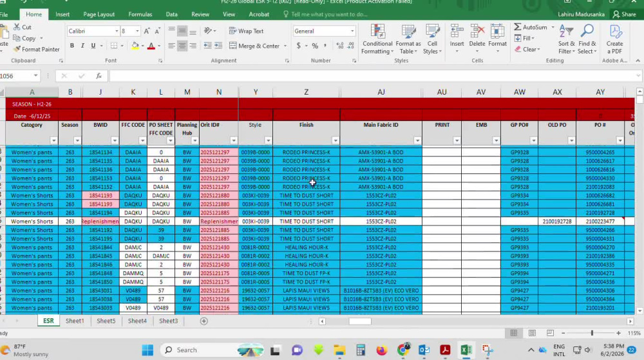
Task: Switch to Sheet1 worksheet tab
Action: pyautogui.click(x=75, y=321)
